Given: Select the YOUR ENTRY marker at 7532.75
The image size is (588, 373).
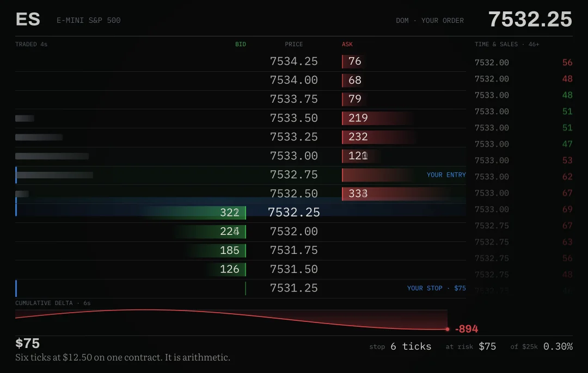Looking at the screenshot, I should [x=446, y=175].
